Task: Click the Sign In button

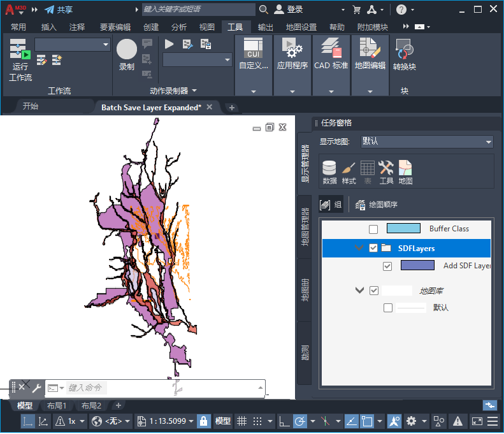Action: [289, 10]
